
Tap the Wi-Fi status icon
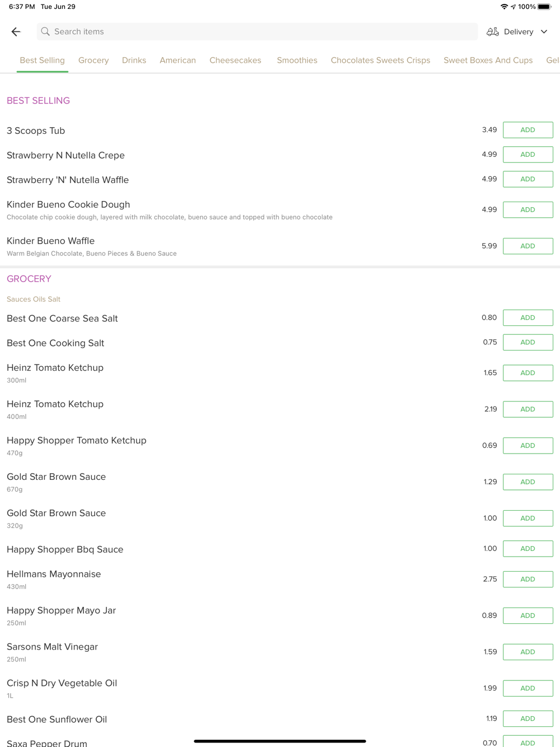coord(504,7)
